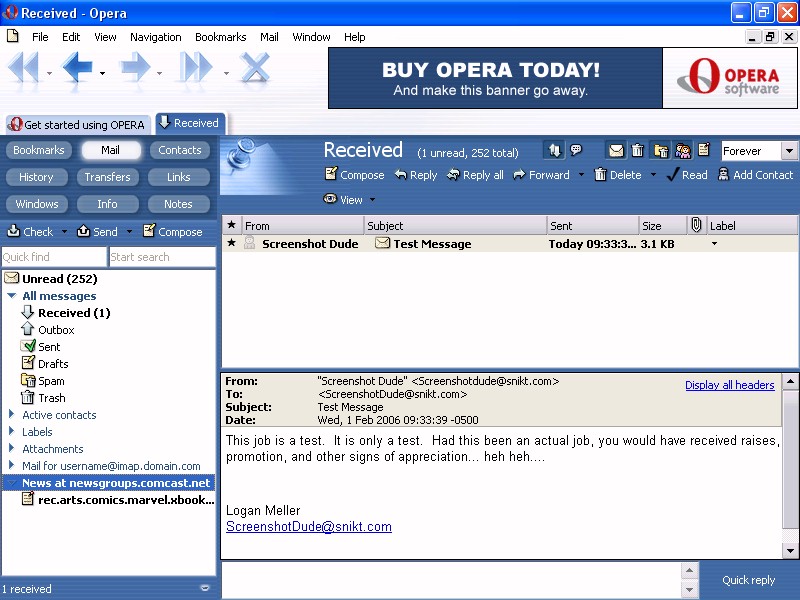Click the Stop loading X icon
The image size is (800, 600).
point(255,68)
